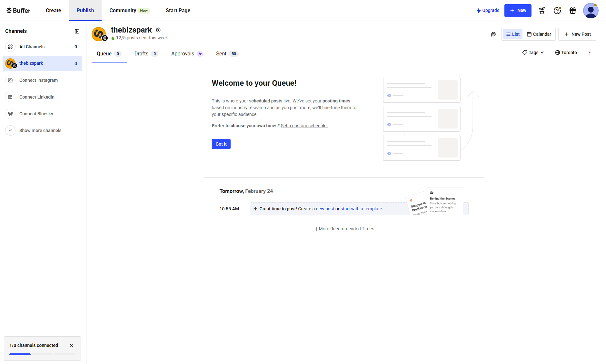Collapse the Channels sidebar panel
This screenshot has height=364, width=606.
pyautogui.click(x=77, y=31)
